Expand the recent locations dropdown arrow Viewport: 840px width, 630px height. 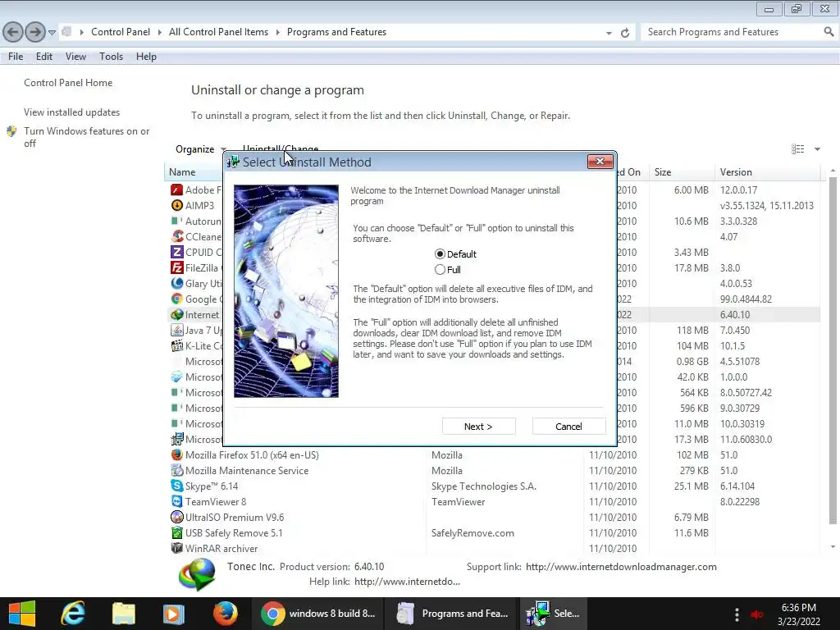tap(52, 33)
